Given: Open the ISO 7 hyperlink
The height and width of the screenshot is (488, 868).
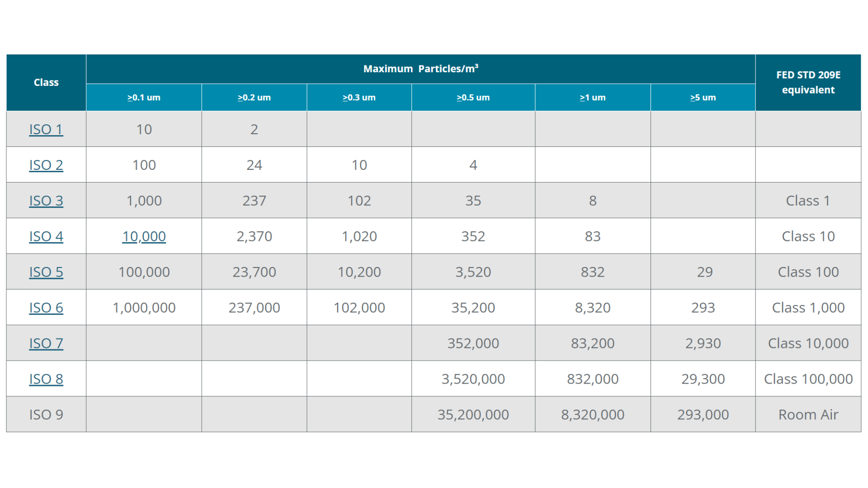Looking at the screenshot, I should (46, 343).
